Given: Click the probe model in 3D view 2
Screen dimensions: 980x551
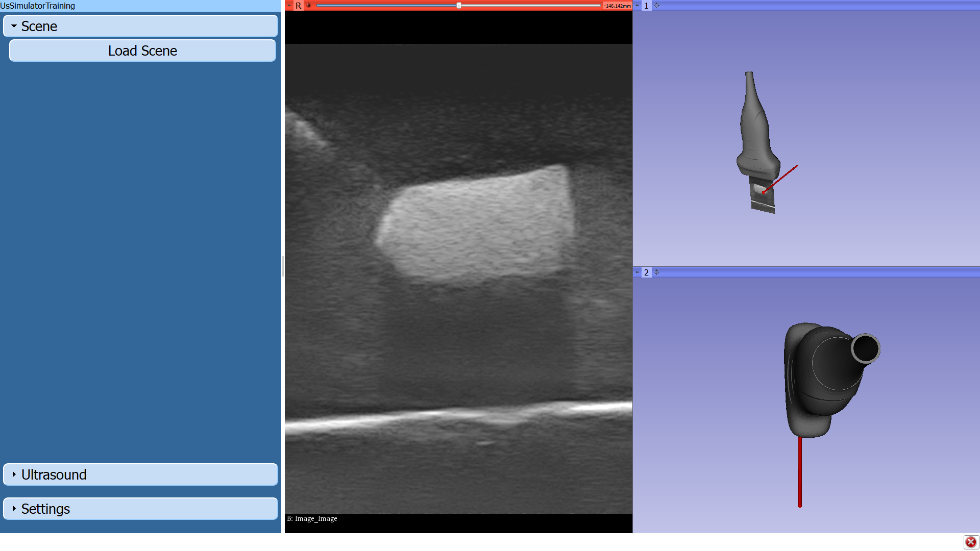Looking at the screenshot, I should 822,378.
